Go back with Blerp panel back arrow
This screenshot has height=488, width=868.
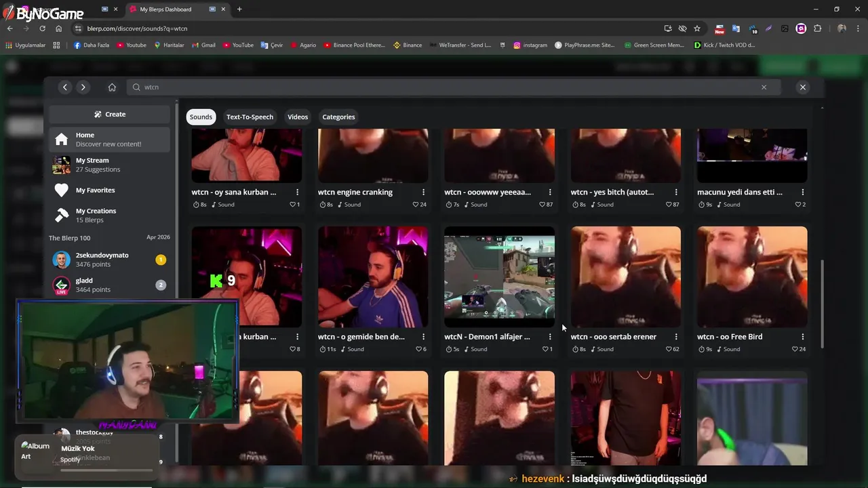[65, 87]
